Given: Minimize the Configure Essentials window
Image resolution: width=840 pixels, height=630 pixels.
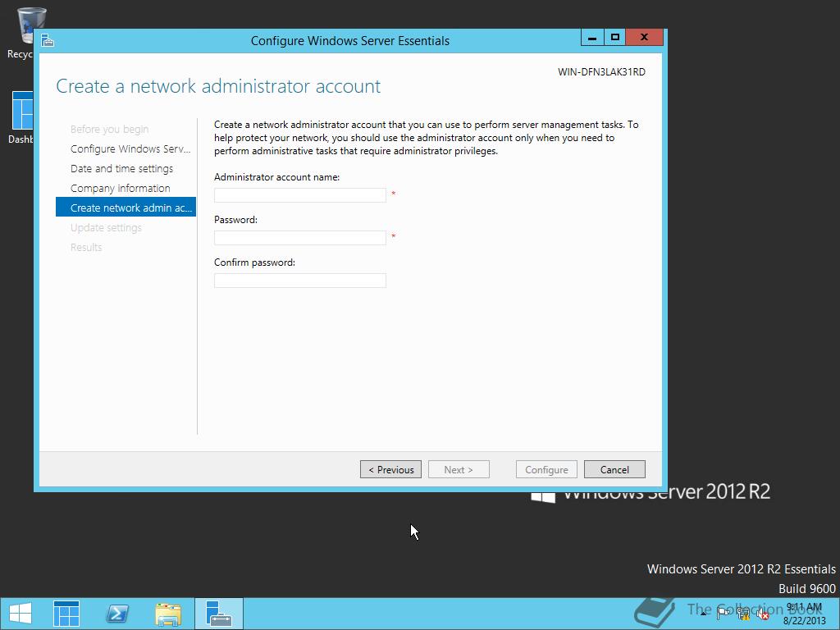Looking at the screenshot, I should tap(592, 38).
